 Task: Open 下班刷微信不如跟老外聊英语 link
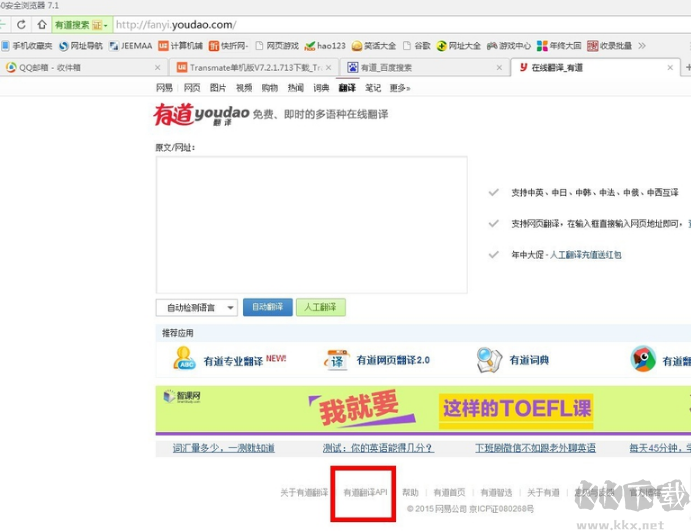coord(535,448)
